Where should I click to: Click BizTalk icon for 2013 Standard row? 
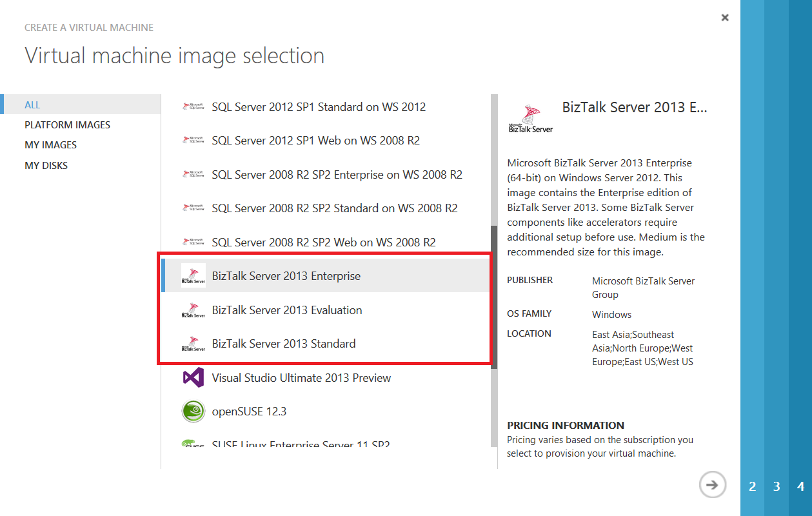[193, 344]
